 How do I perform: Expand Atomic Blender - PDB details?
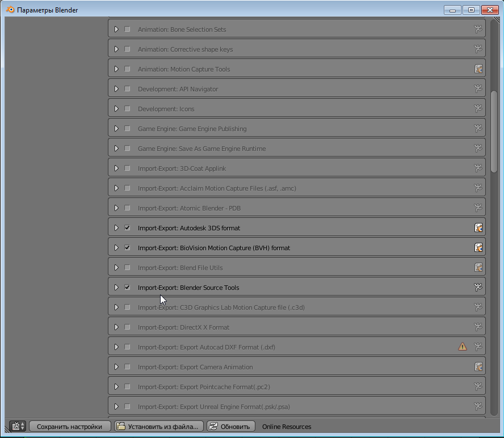tap(116, 208)
